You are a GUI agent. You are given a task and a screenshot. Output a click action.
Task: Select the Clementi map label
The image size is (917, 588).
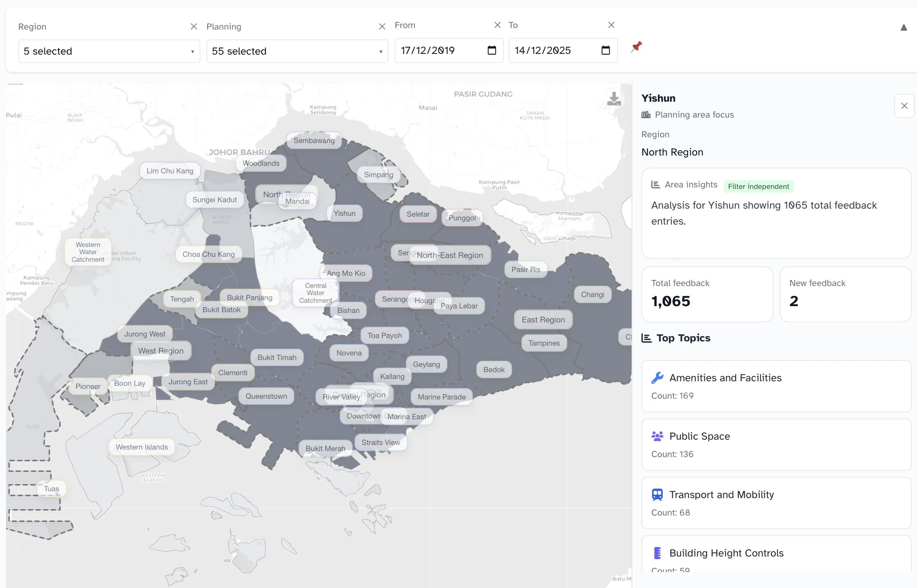click(233, 373)
